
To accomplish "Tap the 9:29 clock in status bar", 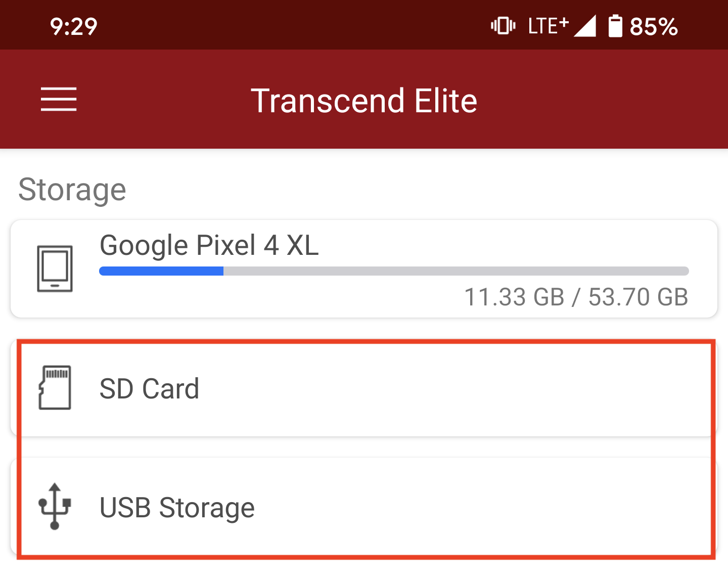I will coord(74,26).
